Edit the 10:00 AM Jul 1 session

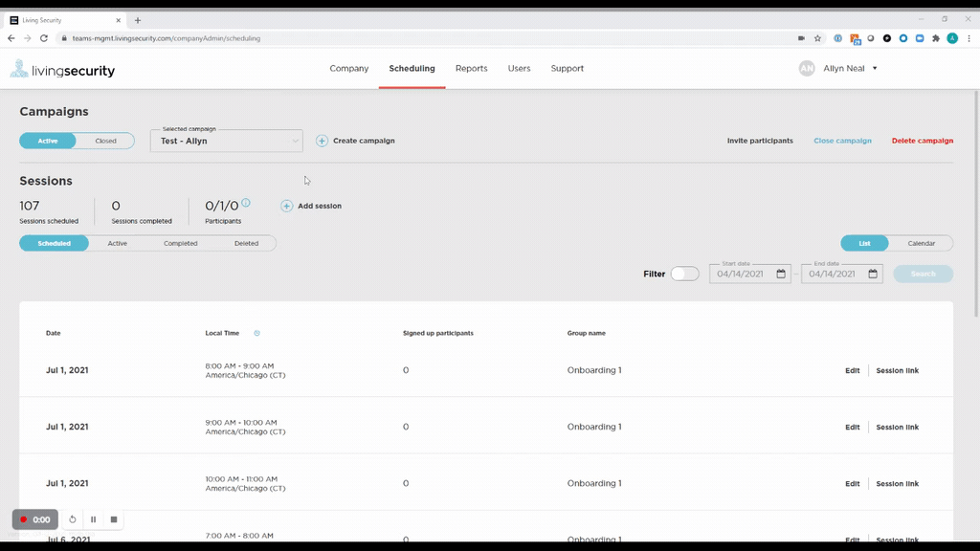[x=853, y=483]
